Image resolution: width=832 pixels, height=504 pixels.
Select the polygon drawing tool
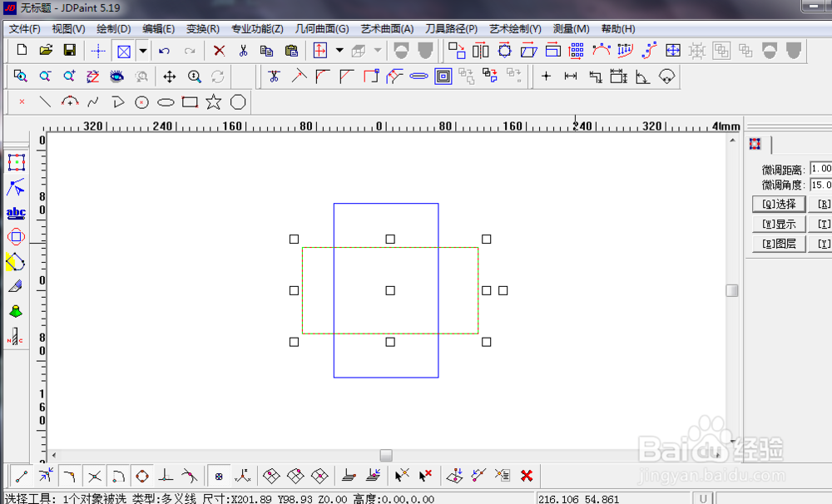238,101
